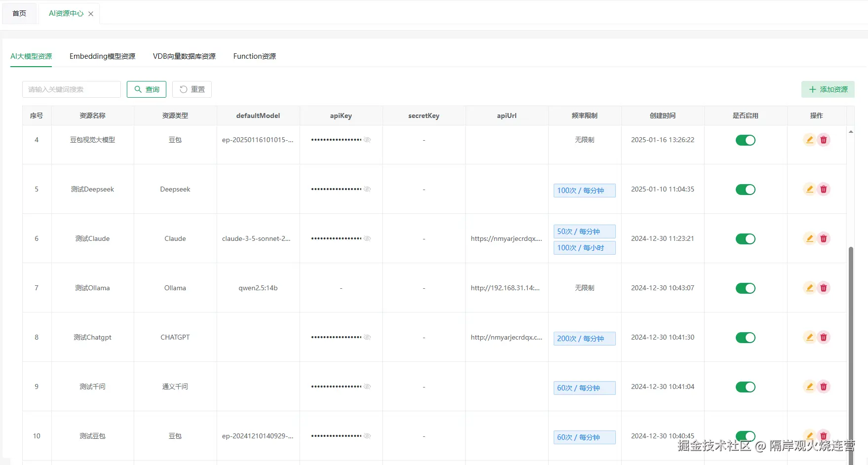
Task: Click edit pencil for 测试Claude row
Action: (x=809, y=238)
